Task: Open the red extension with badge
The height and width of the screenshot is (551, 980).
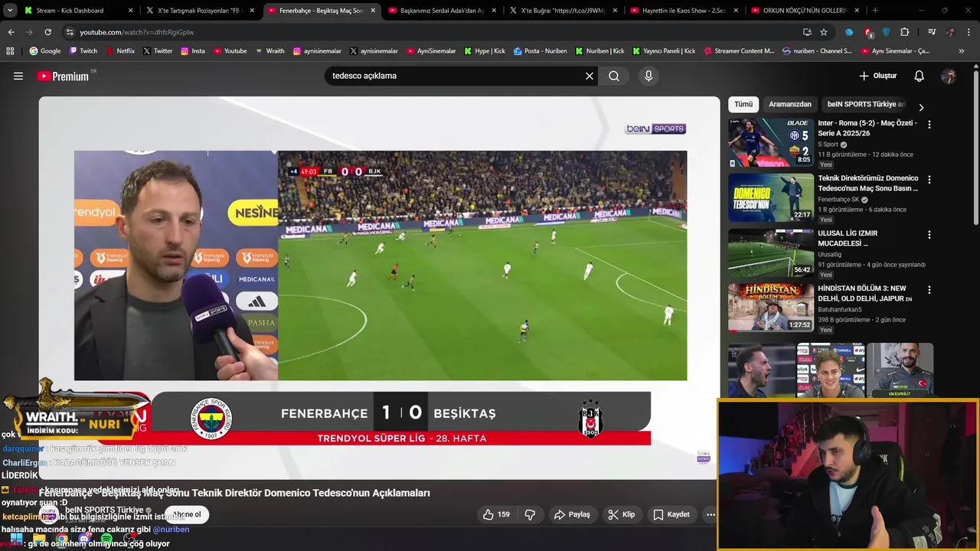Action: (x=868, y=32)
